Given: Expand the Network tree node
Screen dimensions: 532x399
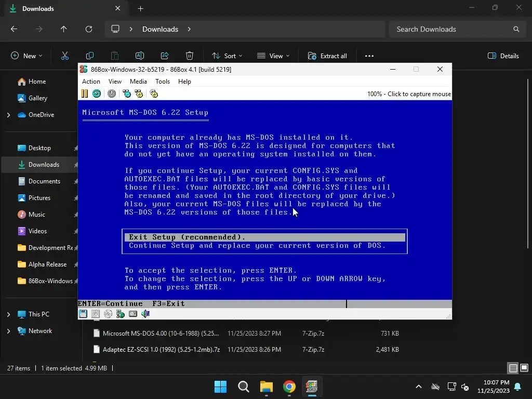Looking at the screenshot, I should click(x=8, y=331).
